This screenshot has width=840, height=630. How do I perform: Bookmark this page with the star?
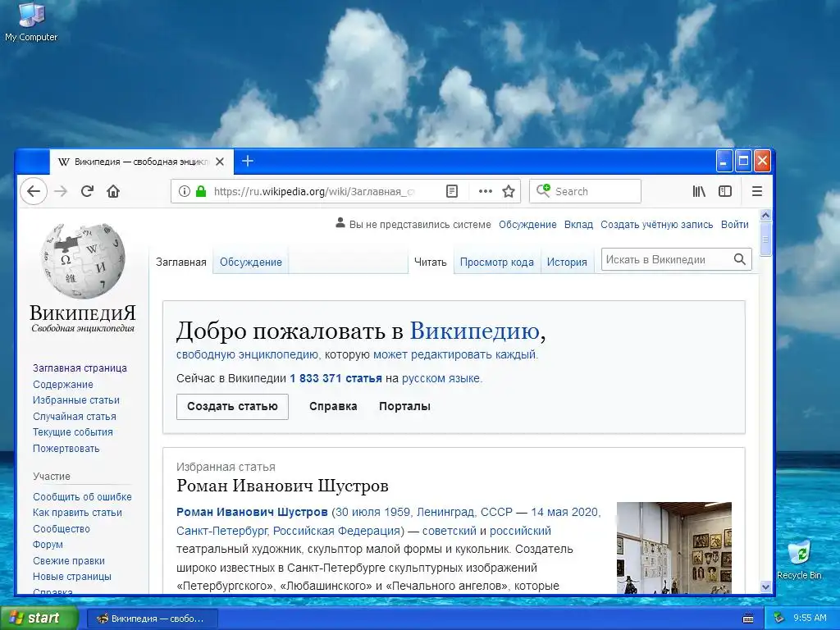(509, 191)
